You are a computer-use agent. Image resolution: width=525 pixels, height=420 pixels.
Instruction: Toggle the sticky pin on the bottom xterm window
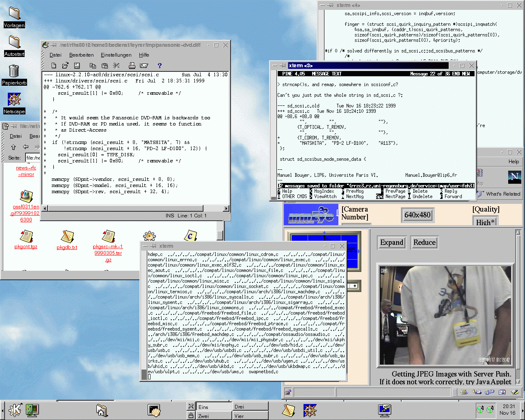coord(153,246)
